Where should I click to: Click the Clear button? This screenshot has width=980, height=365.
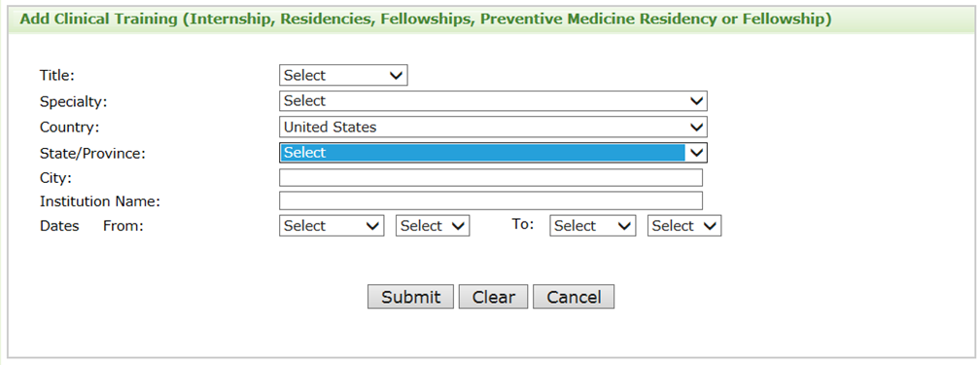click(x=493, y=297)
